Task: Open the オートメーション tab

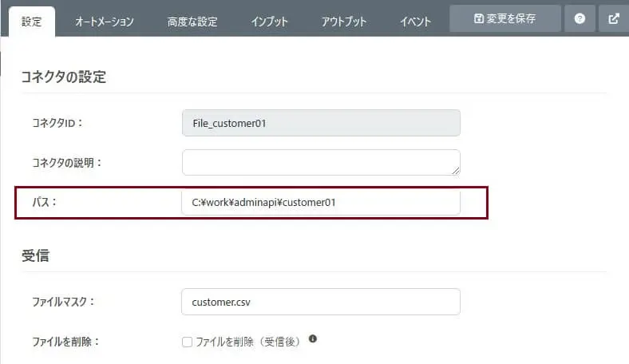Action: coord(105,22)
